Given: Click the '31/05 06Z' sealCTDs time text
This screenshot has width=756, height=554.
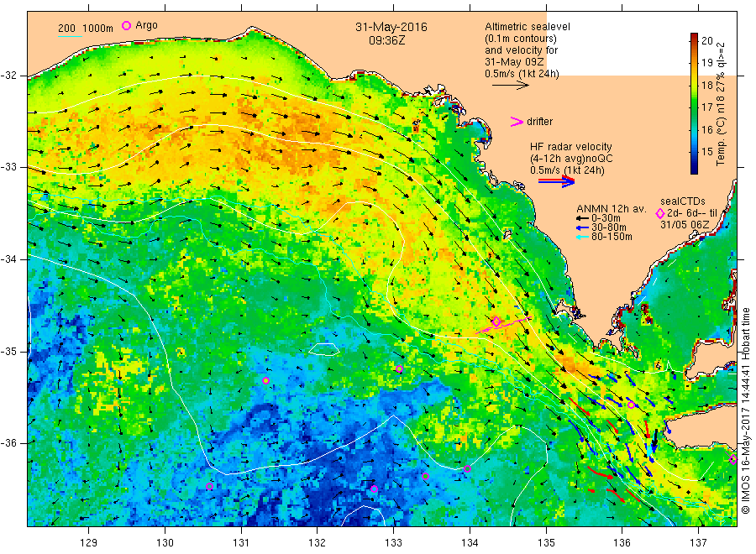Looking at the screenshot, I should pyautogui.click(x=685, y=225).
